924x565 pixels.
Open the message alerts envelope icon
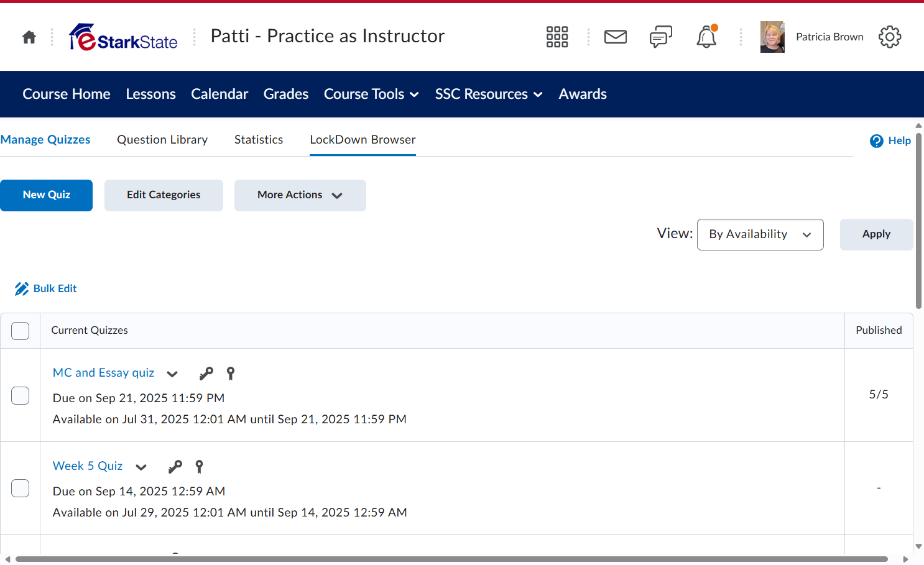(616, 37)
